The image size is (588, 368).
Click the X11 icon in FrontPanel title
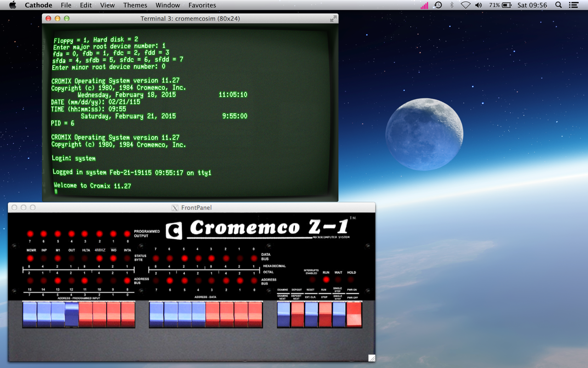tap(175, 208)
